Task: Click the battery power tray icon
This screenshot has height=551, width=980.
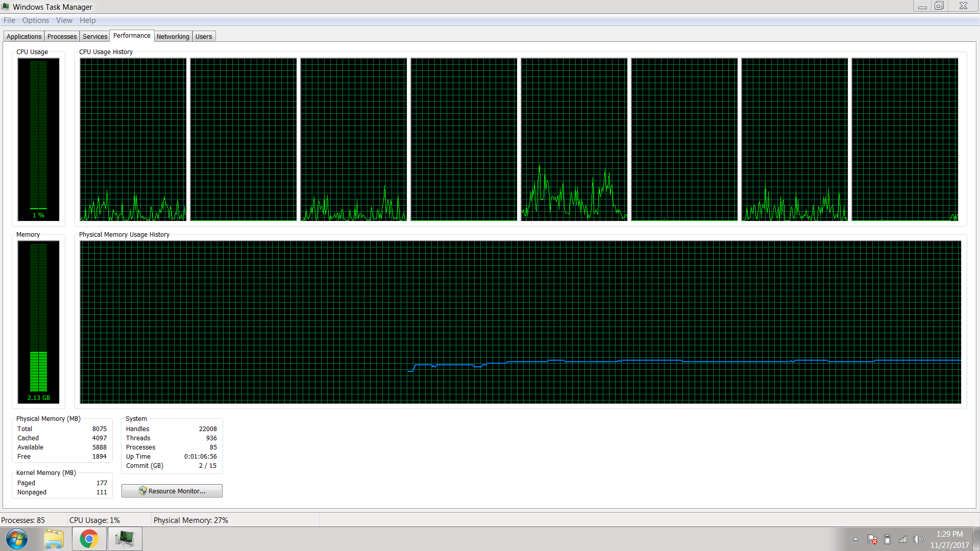Action: pos(887,539)
